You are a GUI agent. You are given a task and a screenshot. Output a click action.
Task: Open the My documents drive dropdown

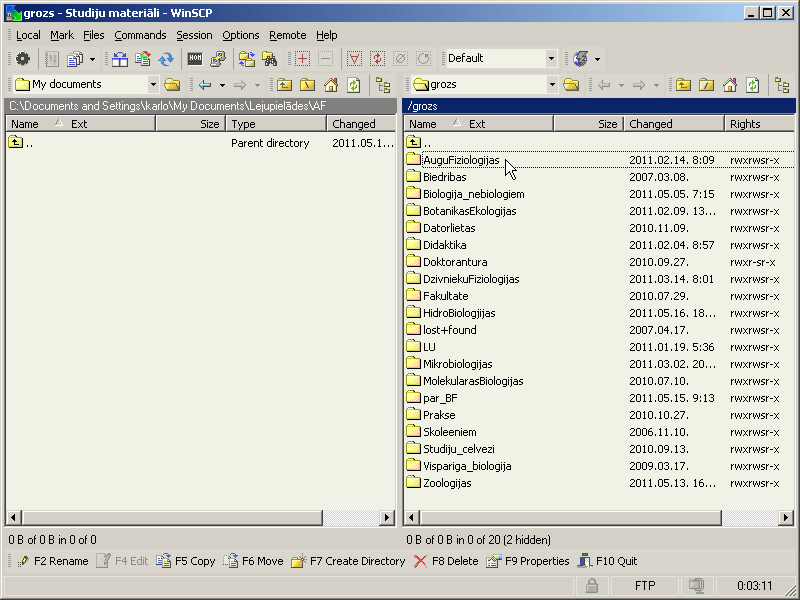coord(153,85)
